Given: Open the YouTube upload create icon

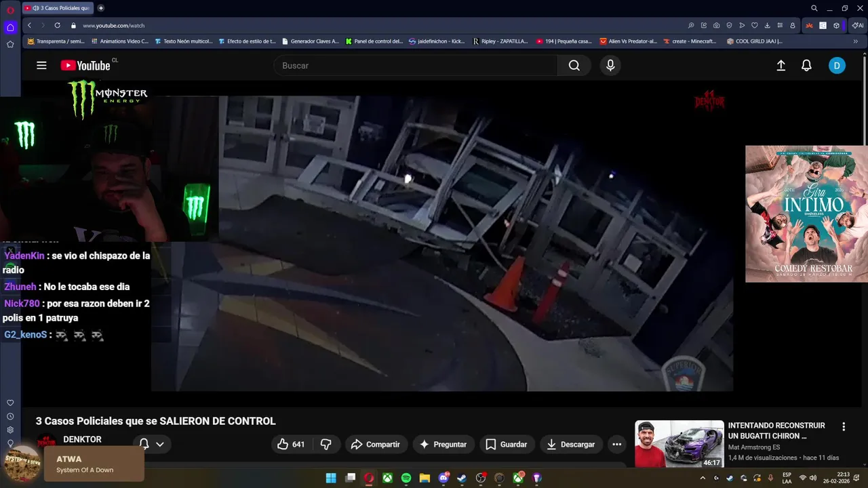Looking at the screenshot, I should point(781,66).
